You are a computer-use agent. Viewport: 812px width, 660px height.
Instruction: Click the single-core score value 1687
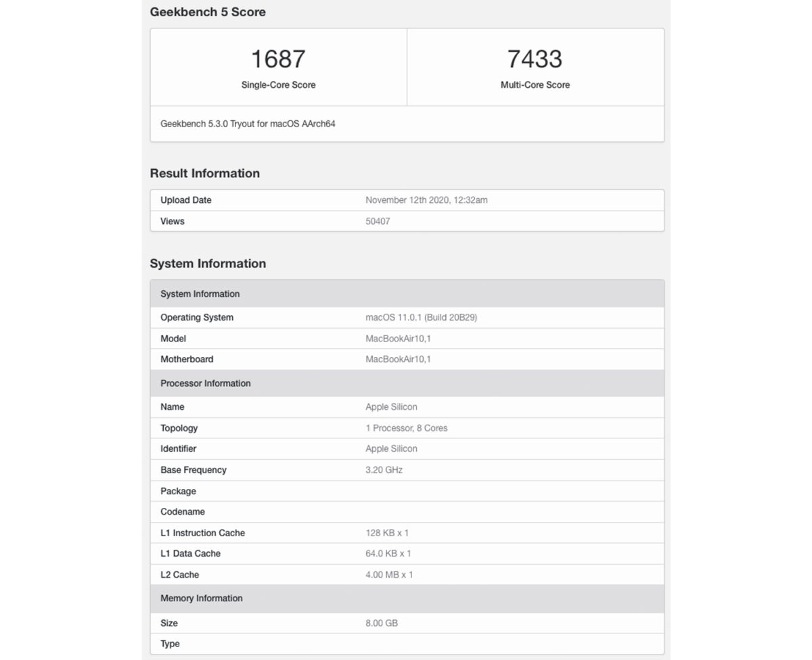(x=278, y=59)
